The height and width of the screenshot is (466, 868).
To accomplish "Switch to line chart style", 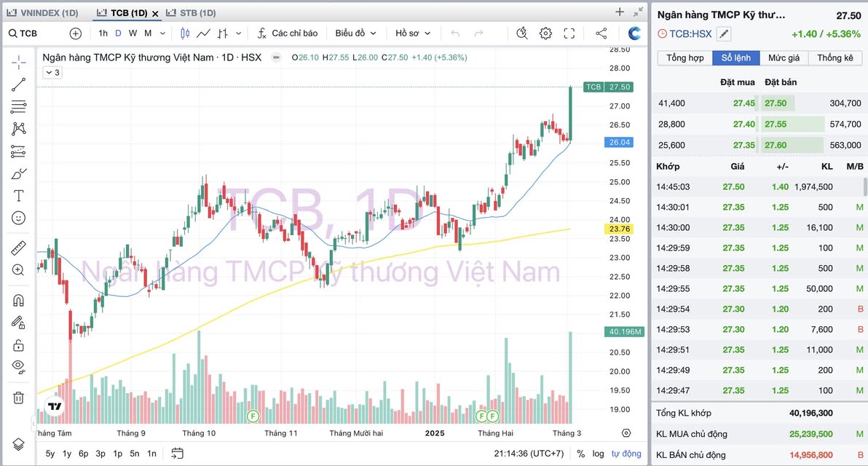I will click(x=203, y=33).
